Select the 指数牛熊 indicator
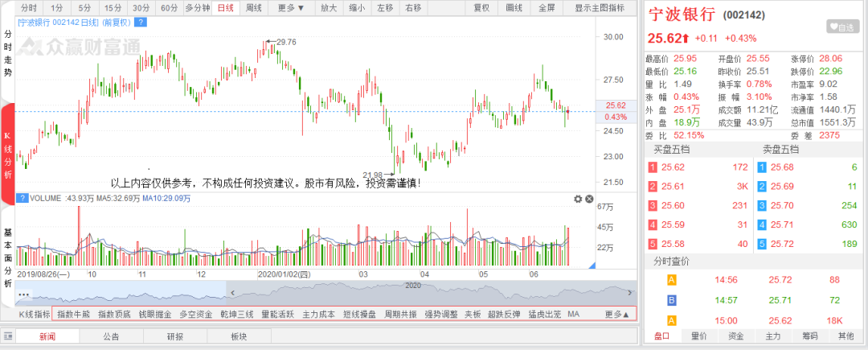The width and height of the screenshot is (868, 350). 73,315
